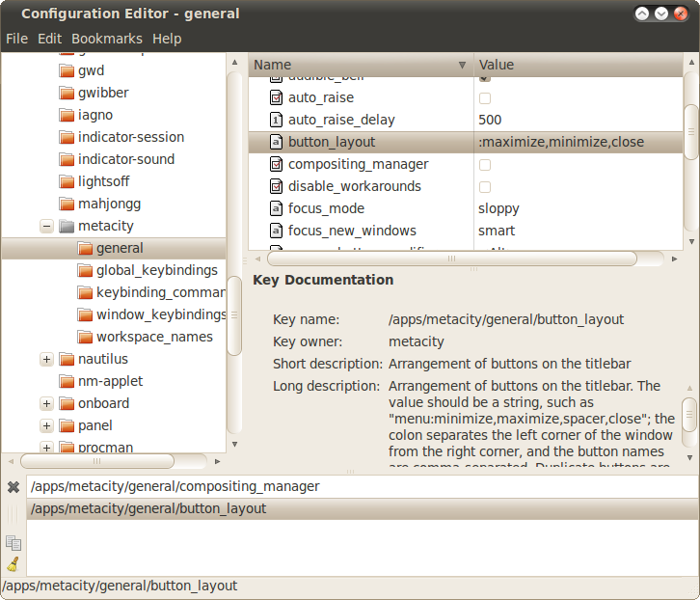Open the File menu
The image size is (700, 600).
(17, 39)
